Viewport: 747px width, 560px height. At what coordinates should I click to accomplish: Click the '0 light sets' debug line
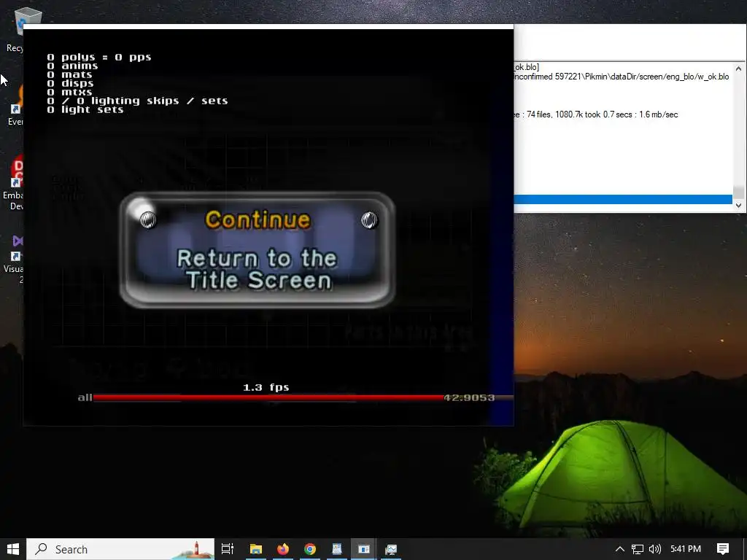(85, 109)
